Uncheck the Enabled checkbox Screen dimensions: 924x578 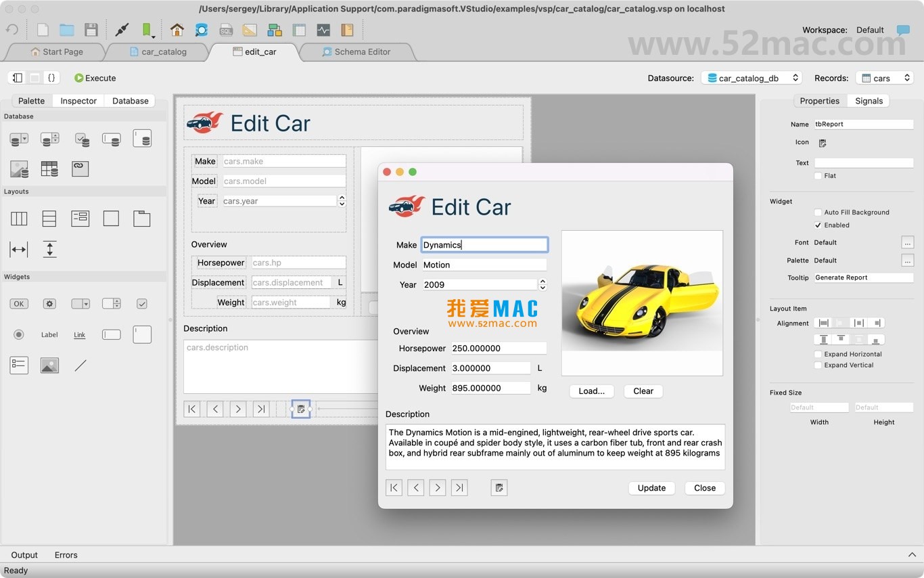pyautogui.click(x=818, y=225)
